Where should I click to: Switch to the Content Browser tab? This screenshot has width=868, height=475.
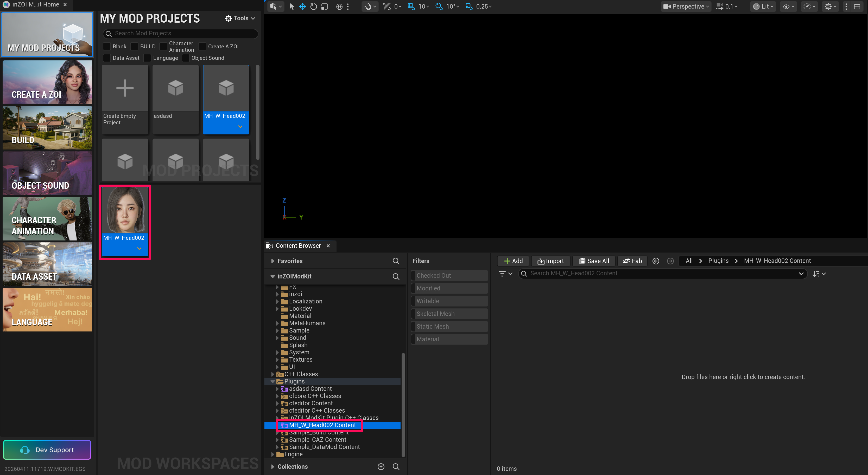point(298,245)
